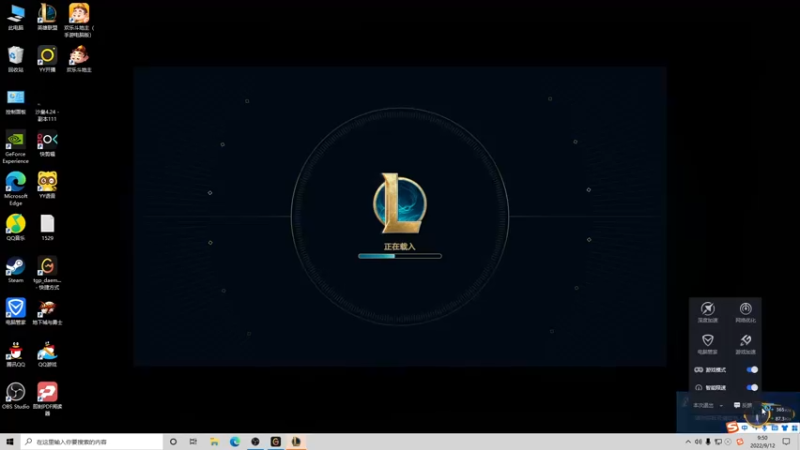Viewport: 800px width, 450px height.
Task: Open the 地下城与勇士 game shortcut
Action: (47, 312)
